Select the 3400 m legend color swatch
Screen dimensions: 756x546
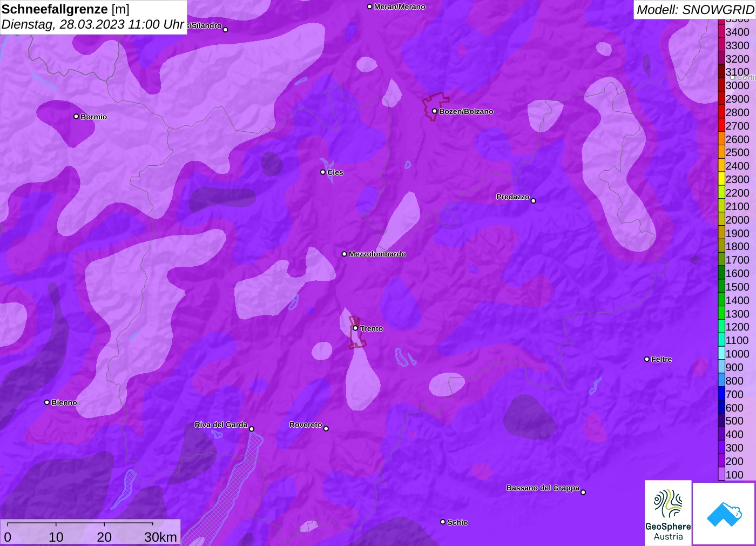[x=721, y=32]
